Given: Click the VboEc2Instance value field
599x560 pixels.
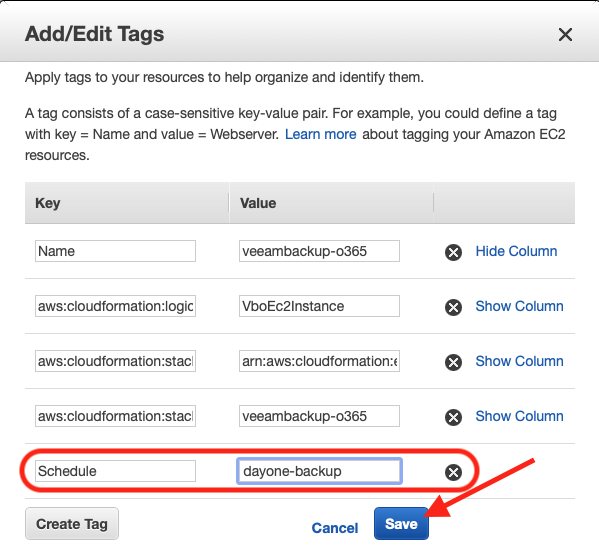Looking at the screenshot, I should pos(319,306).
